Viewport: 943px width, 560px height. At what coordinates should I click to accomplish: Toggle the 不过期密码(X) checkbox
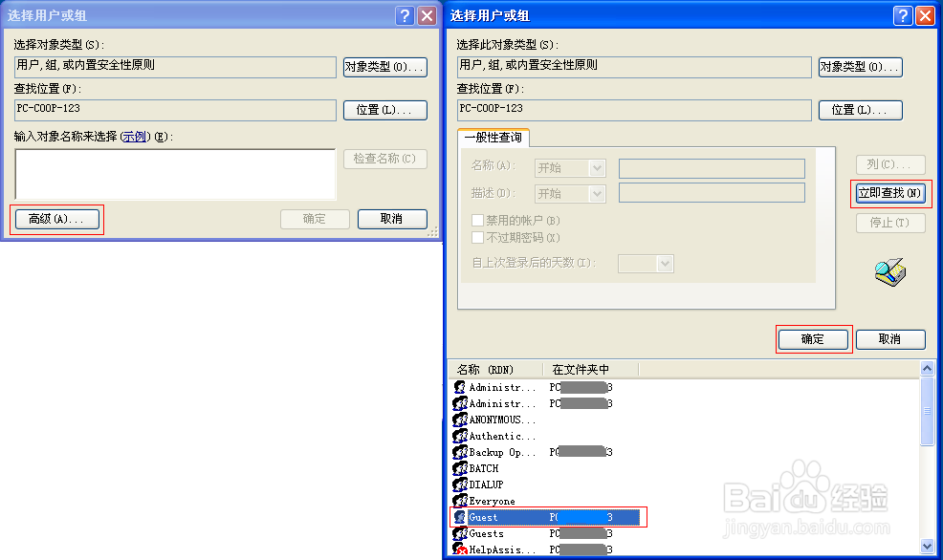(477, 238)
